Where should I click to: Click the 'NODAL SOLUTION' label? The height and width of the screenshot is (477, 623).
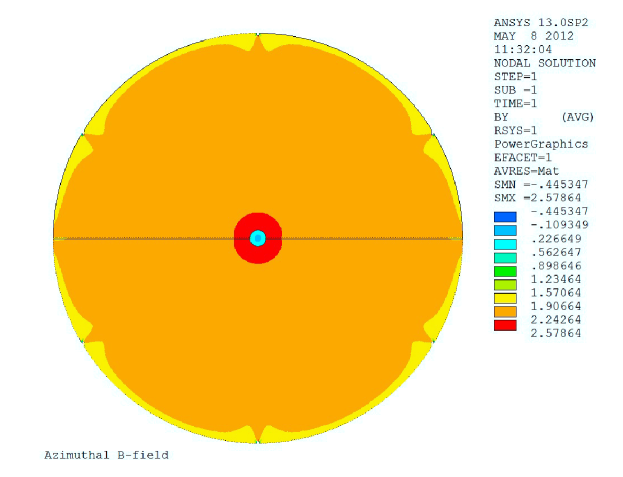pos(545,63)
